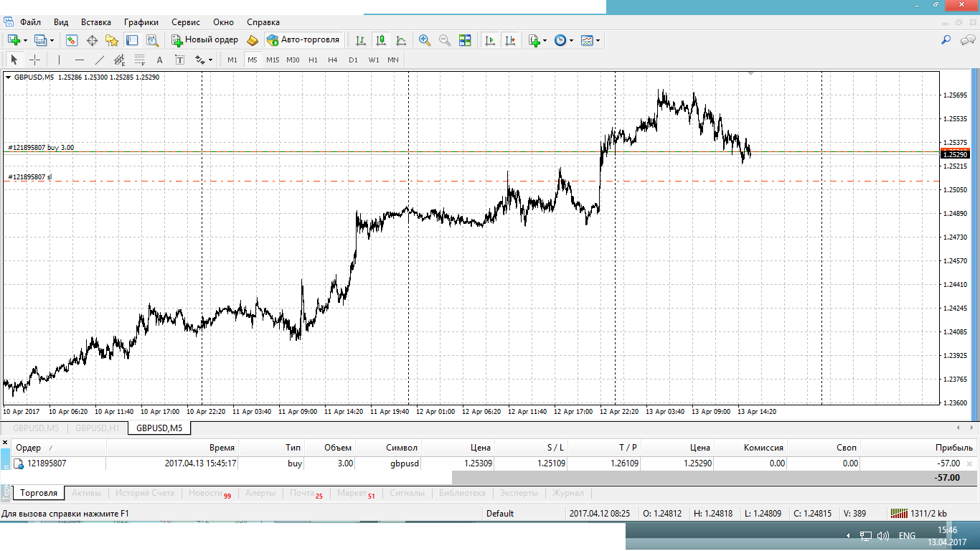Switch chart to candlestick mode
The height and width of the screenshot is (551, 980).
pos(381,40)
